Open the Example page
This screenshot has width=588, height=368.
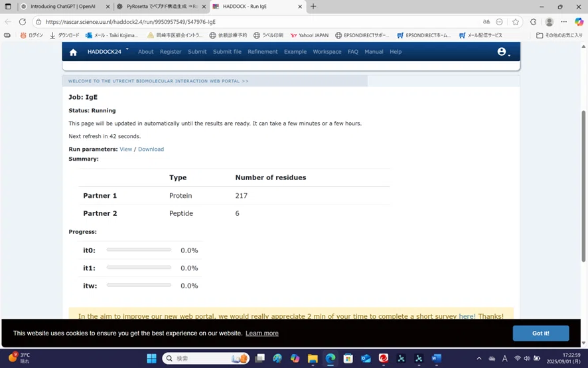coord(295,52)
